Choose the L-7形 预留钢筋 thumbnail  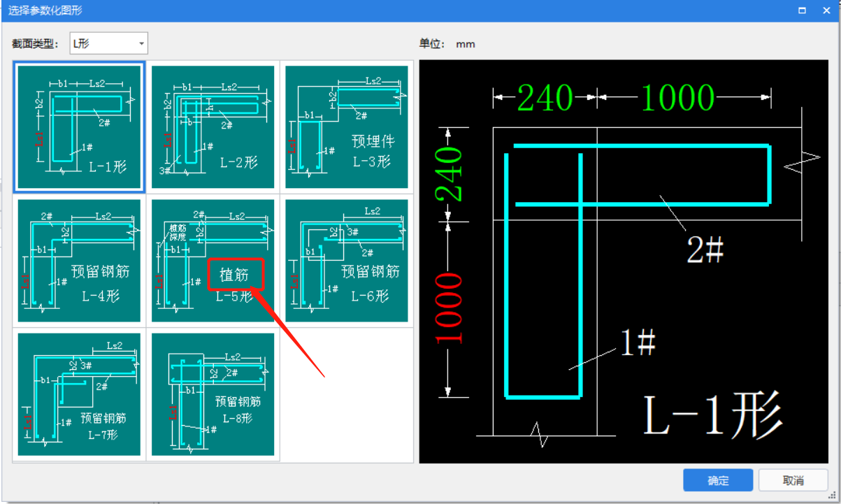pos(79,394)
